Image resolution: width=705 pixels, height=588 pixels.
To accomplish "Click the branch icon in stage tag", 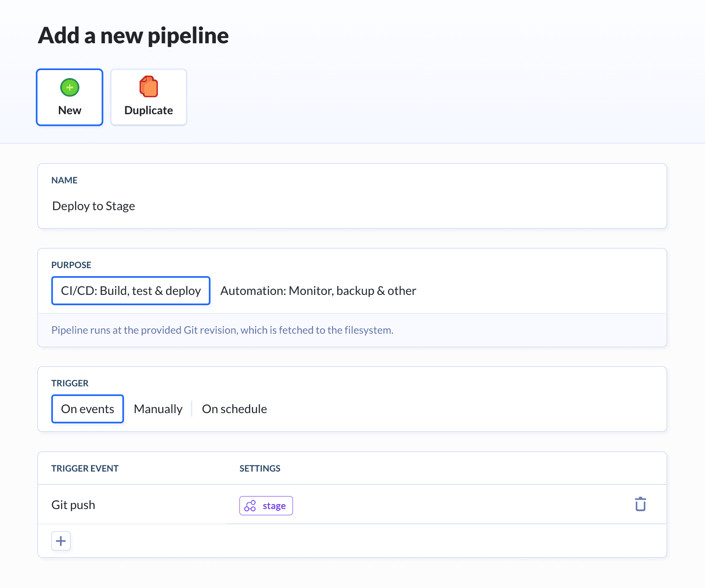I will pyautogui.click(x=250, y=506).
